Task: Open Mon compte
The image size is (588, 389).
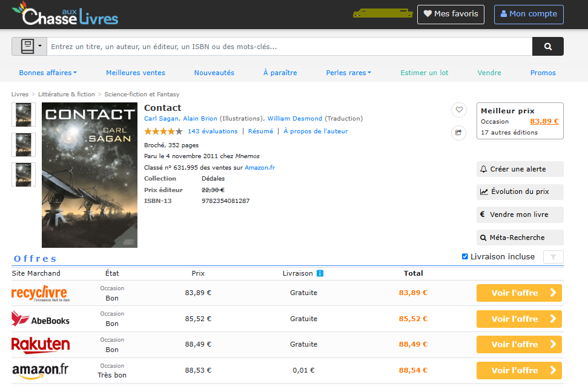Action: click(x=529, y=14)
